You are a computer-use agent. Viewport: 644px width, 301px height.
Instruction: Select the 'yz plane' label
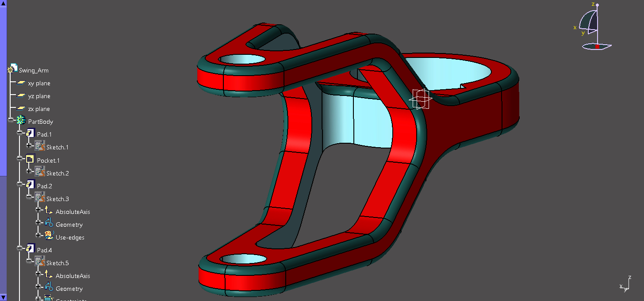39,96
